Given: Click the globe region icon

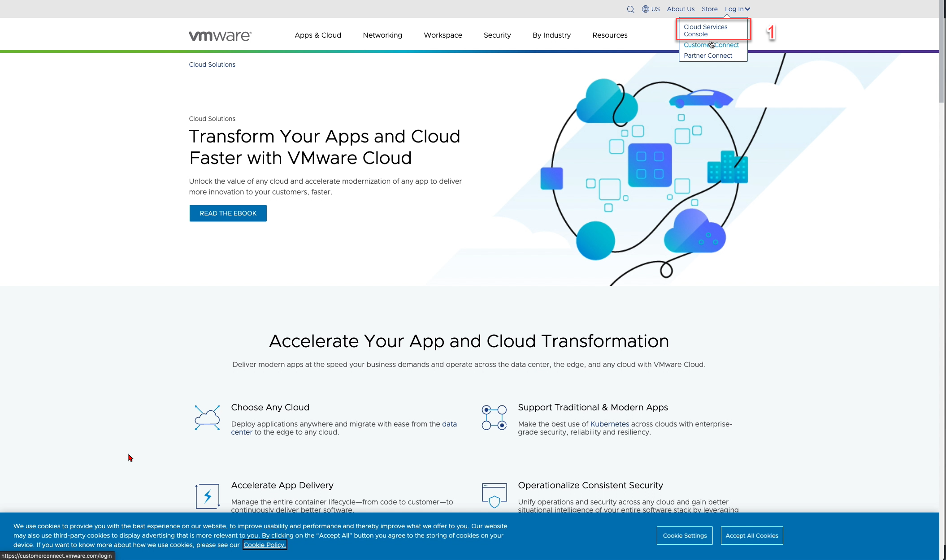Looking at the screenshot, I should (x=646, y=9).
